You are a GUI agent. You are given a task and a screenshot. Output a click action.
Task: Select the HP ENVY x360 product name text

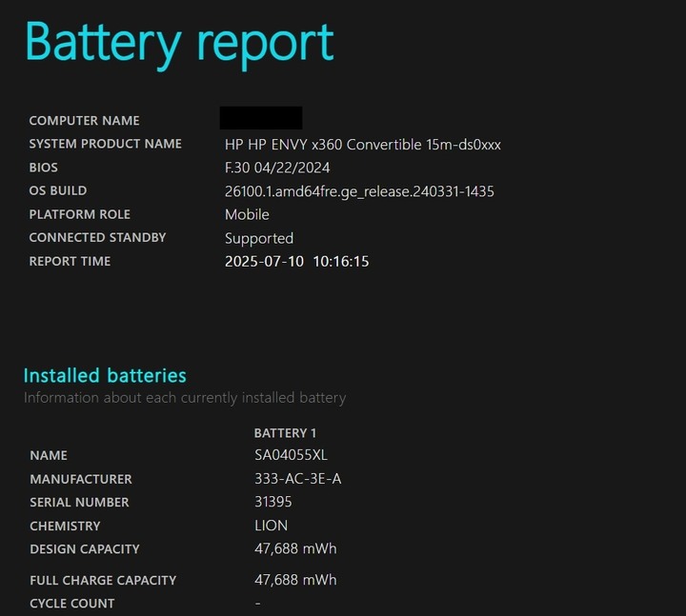(362, 145)
